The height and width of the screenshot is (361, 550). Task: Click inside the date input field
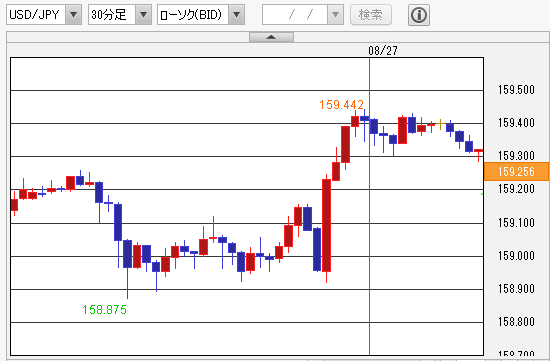[x=295, y=15]
